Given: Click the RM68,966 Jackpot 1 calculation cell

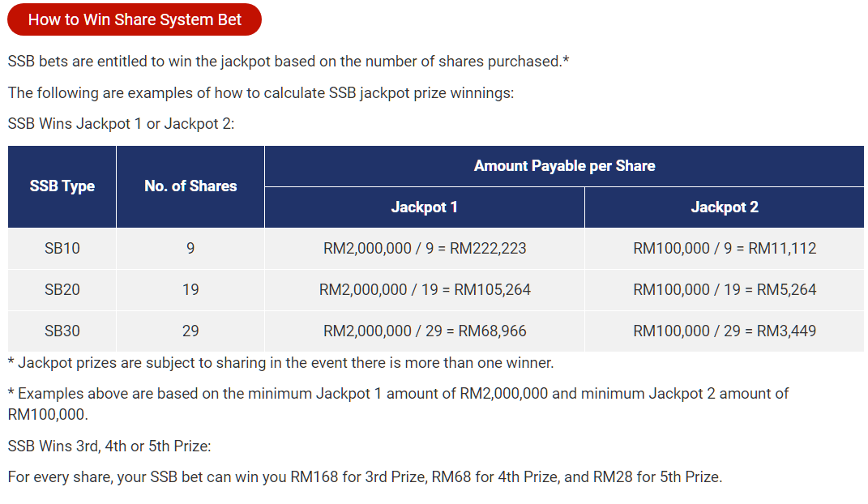Looking at the screenshot, I should pos(425,331).
